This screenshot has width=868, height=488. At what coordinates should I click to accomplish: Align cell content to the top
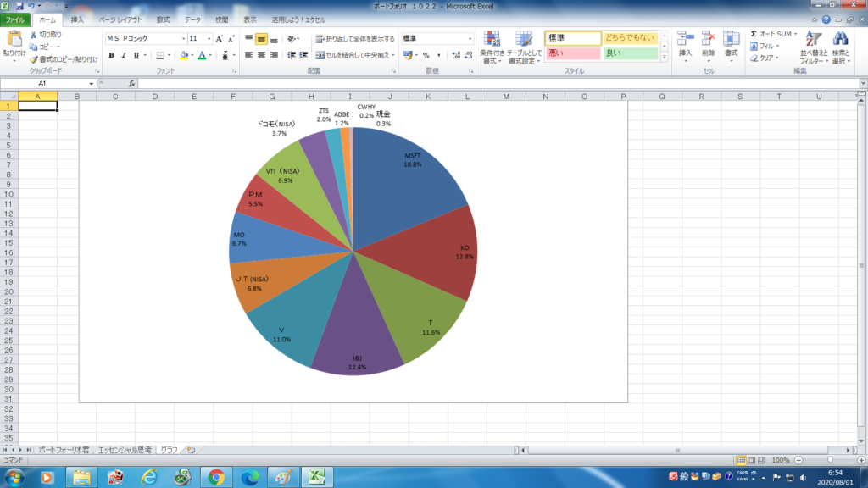pyautogui.click(x=248, y=39)
